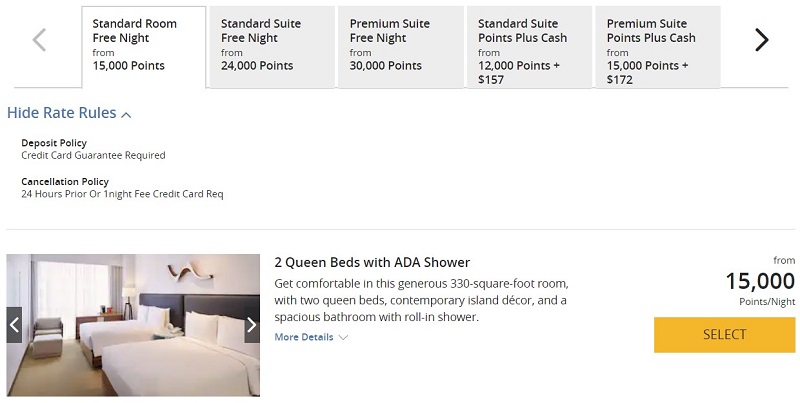Image resolution: width=800 pixels, height=403 pixels.
Task: Show previous room photo with left arrow
Action: (x=14, y=325)
